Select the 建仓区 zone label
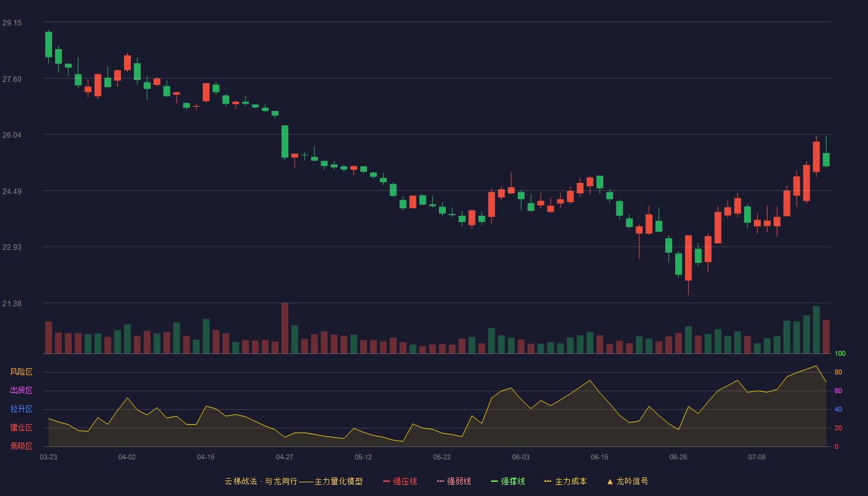 point(21,428)
